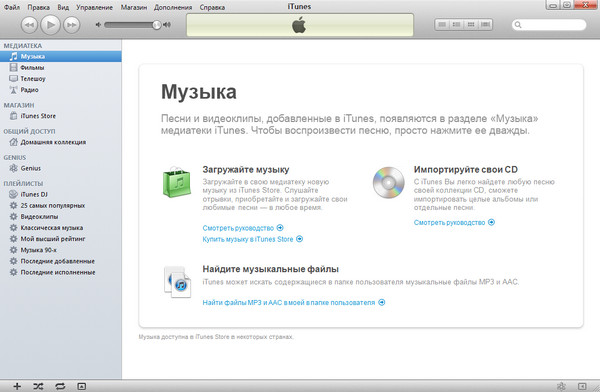Select Телешоу in the sidebar
The image size is (600, 392).
61,78
